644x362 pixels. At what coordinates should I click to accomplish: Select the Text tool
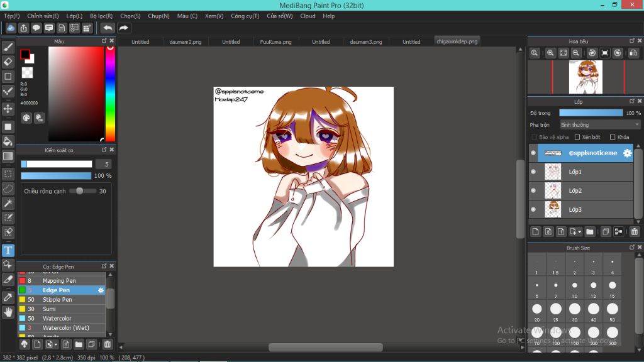(x=8, y=250)
